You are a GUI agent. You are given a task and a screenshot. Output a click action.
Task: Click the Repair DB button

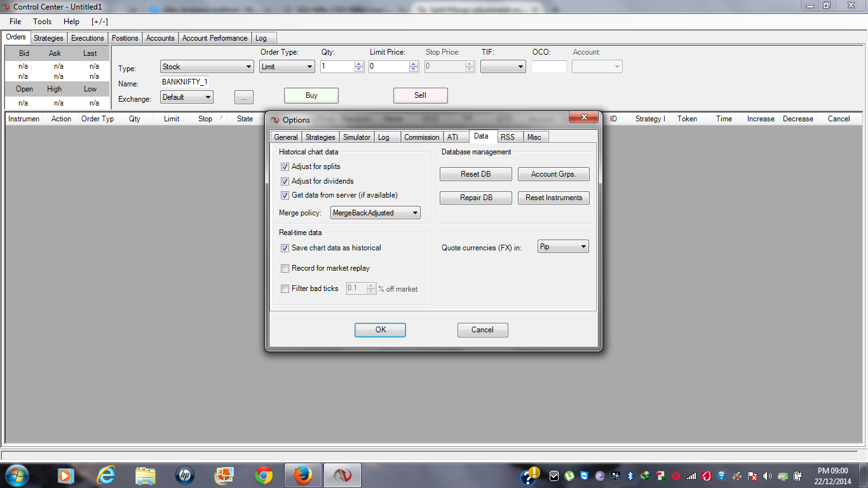476,198
